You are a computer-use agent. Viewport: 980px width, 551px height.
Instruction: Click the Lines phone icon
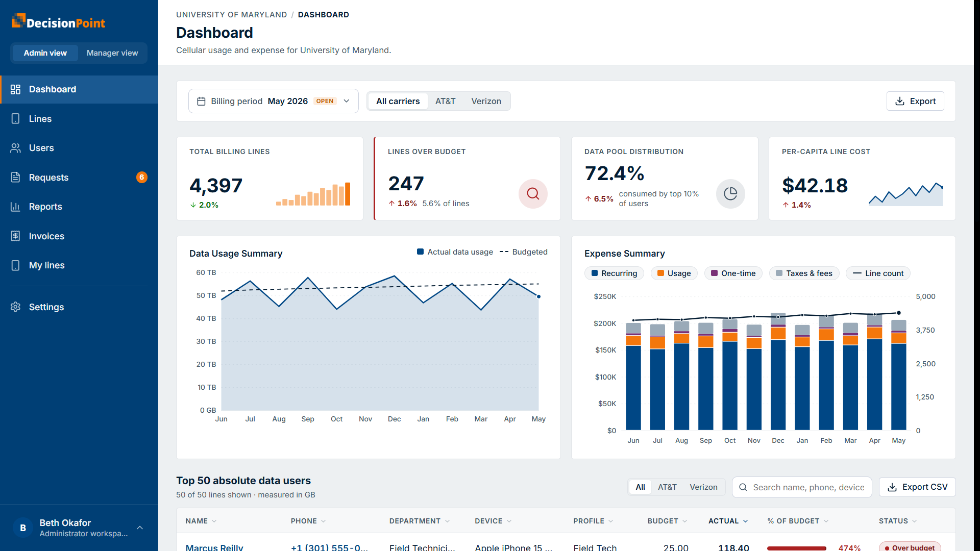point(15,119)
